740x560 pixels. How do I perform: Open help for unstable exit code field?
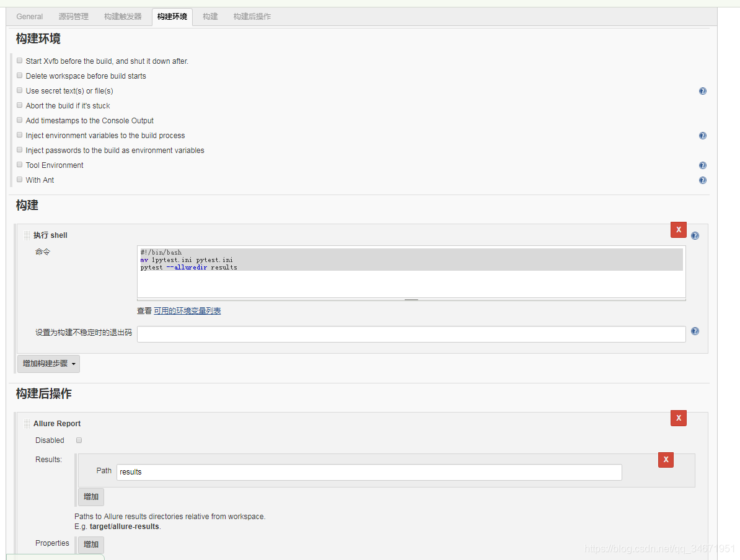(x=695, y=331)
